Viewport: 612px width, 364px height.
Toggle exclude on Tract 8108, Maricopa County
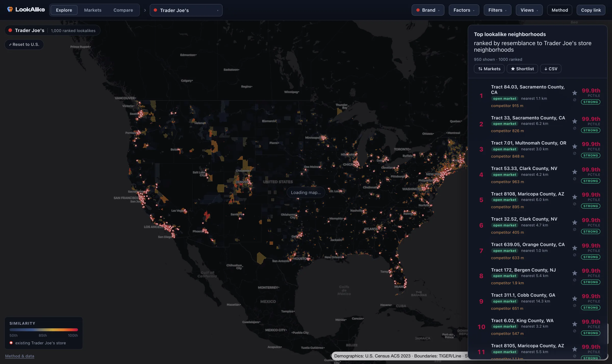coord(575,204)
